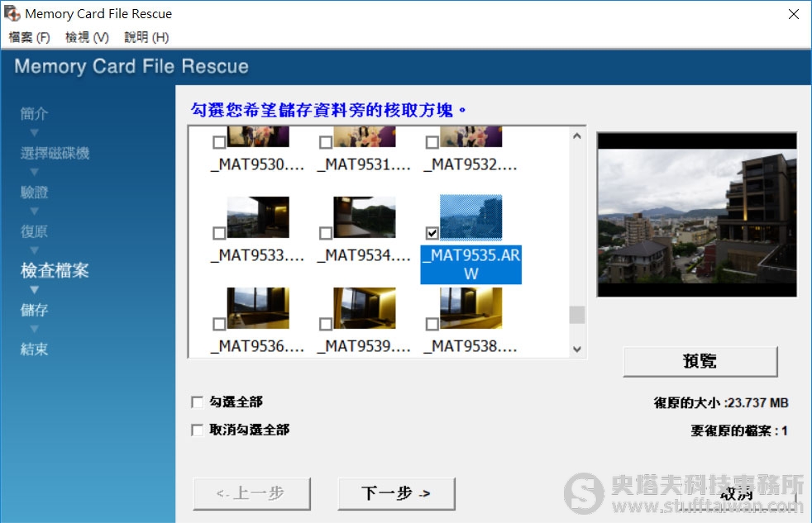
Task: Tick the checkbox for _MAT9530
Action: pyautogui.click(x=219, y=142)
